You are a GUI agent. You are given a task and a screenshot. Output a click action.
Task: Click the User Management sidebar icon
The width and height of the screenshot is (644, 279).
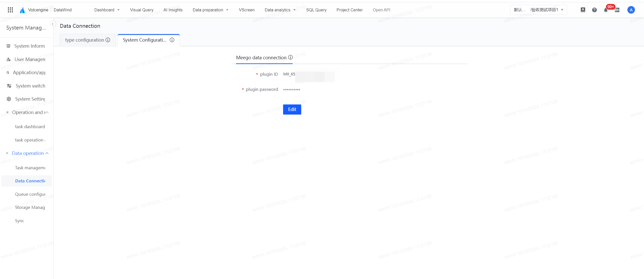(x=9, y=59)
